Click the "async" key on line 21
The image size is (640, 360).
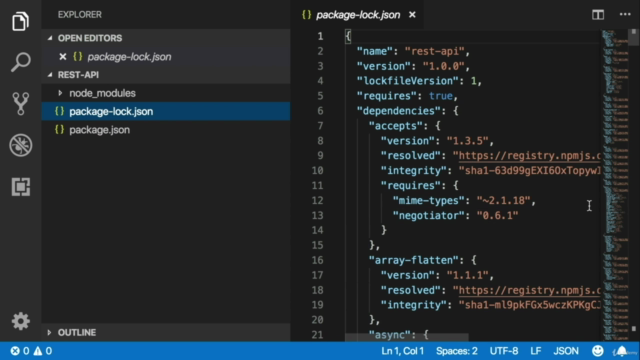389,335
